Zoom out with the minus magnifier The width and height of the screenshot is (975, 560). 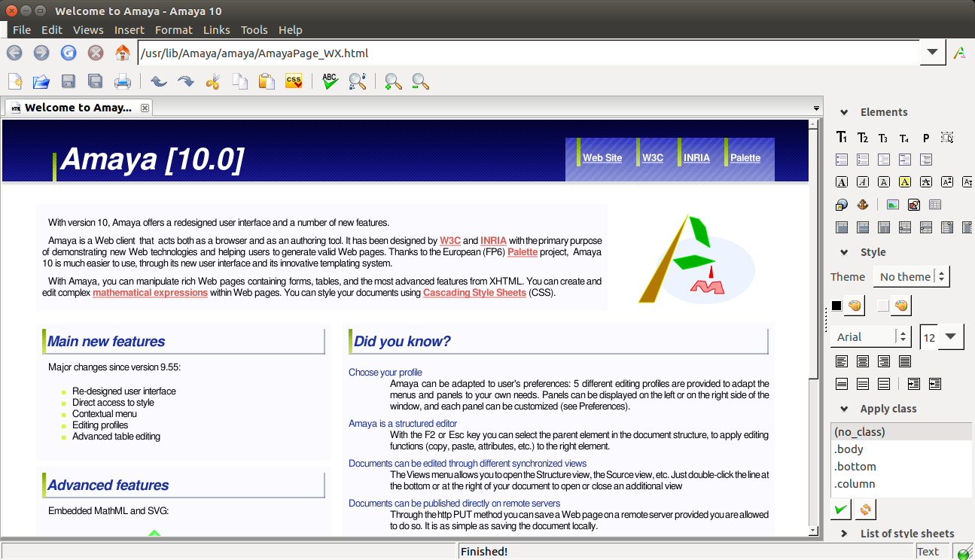point(420,81)
